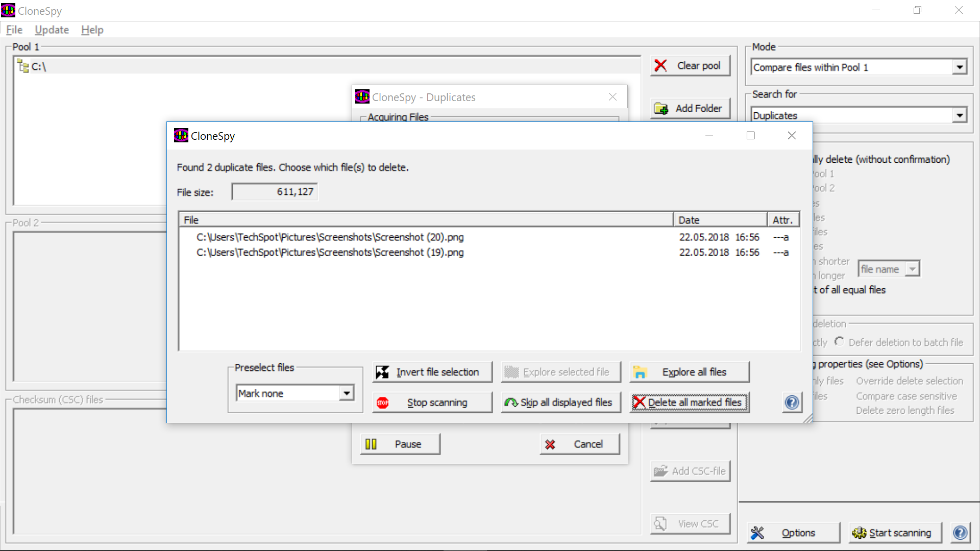Click the CloneSpy help icon

point(792,403)
